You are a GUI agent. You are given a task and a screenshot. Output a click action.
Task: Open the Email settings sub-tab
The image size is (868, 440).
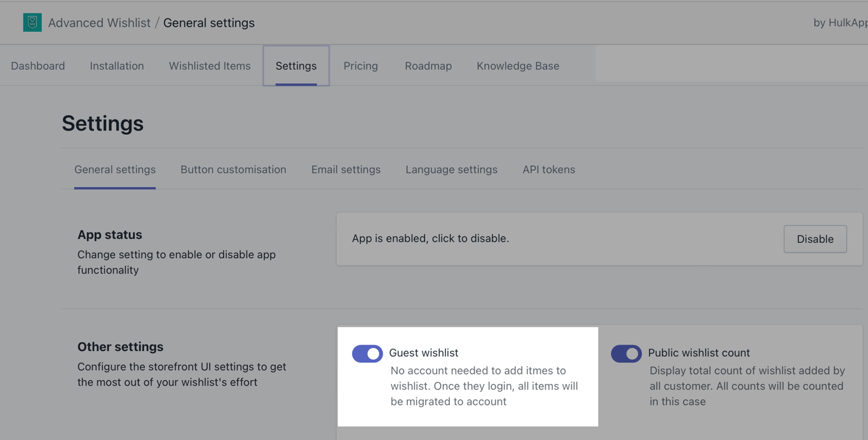point(346,170)
